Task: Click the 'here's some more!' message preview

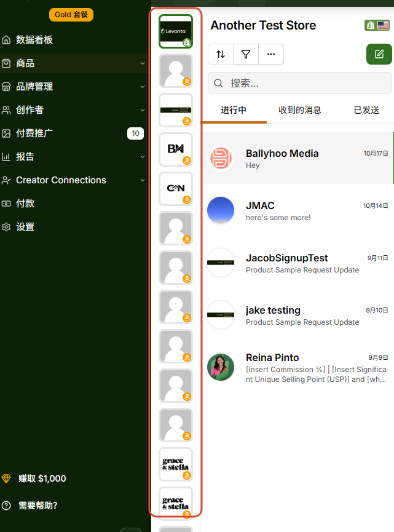Action: pos(278,218)
